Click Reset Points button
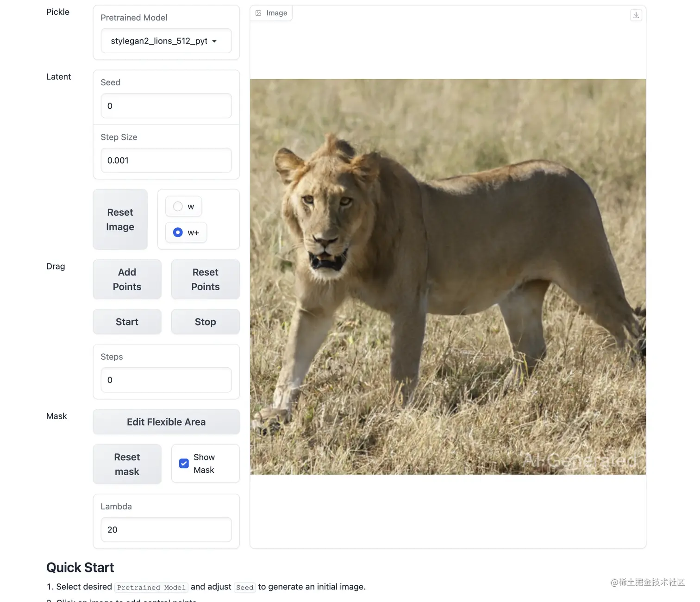 [205, 279]
